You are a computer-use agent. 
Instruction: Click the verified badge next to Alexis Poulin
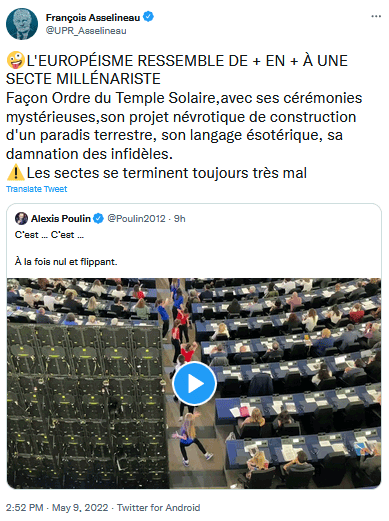[x=98, y=219]
